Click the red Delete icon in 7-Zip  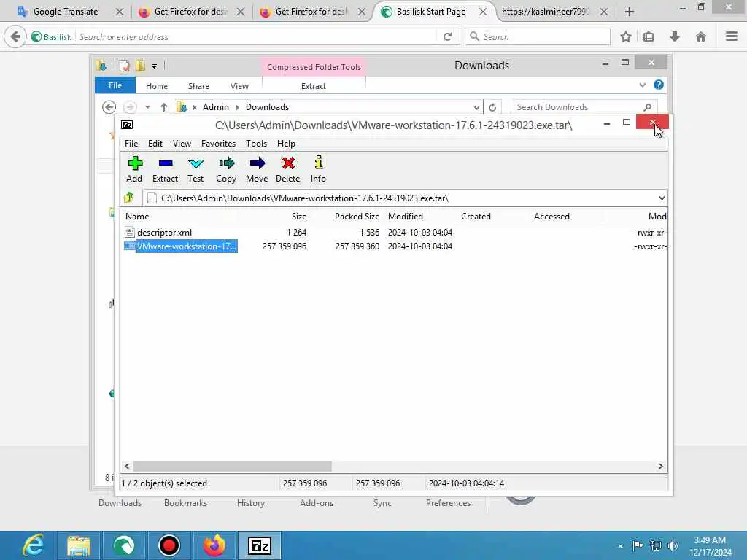pyautogui.click(x=287, y=169)
